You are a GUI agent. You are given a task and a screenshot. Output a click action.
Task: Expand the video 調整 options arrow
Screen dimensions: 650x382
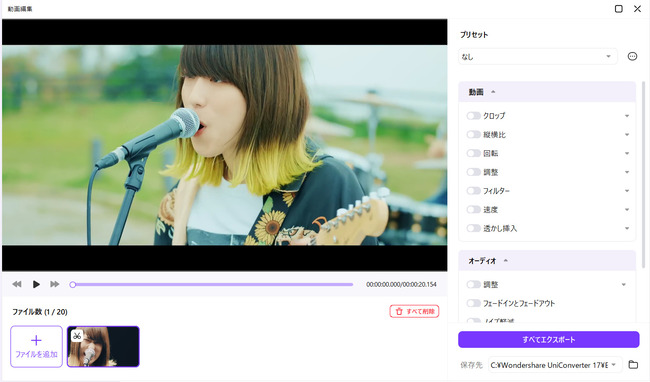627,172
